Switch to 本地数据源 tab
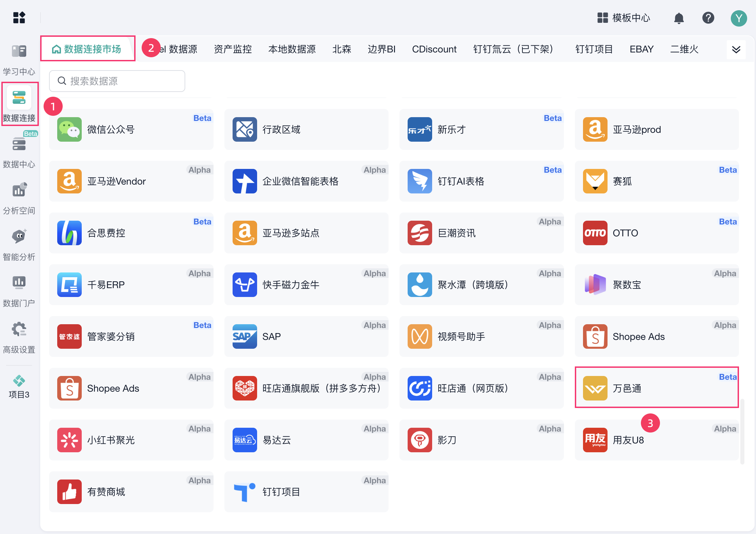 click(x=292, y=49)
